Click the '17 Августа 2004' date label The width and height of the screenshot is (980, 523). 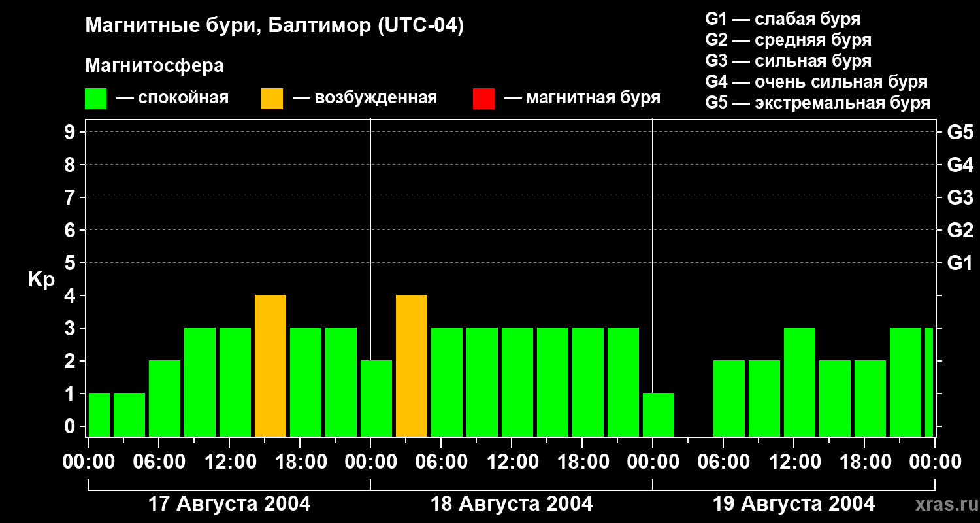coord(229,504)
